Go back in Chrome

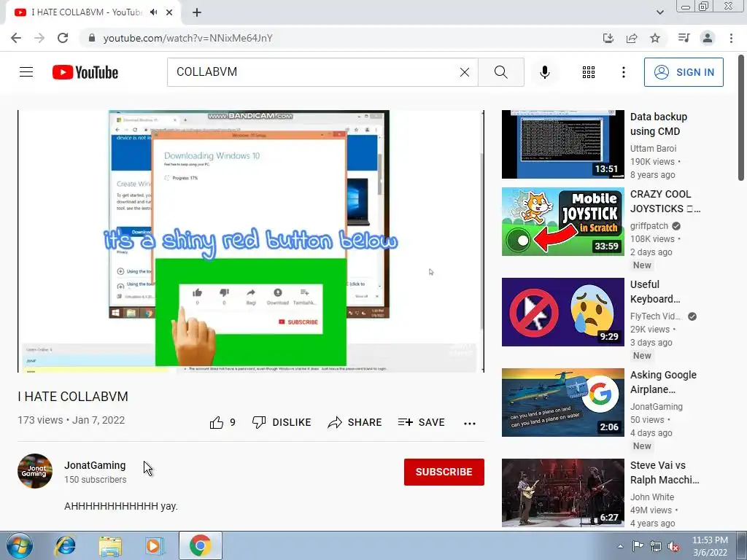[16, 38]
